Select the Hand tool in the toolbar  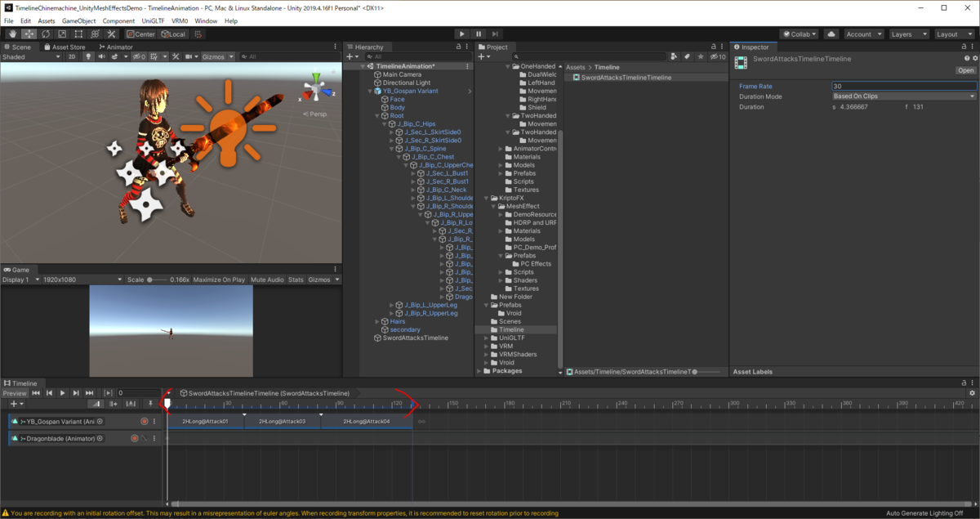click(x=12, y=34)
